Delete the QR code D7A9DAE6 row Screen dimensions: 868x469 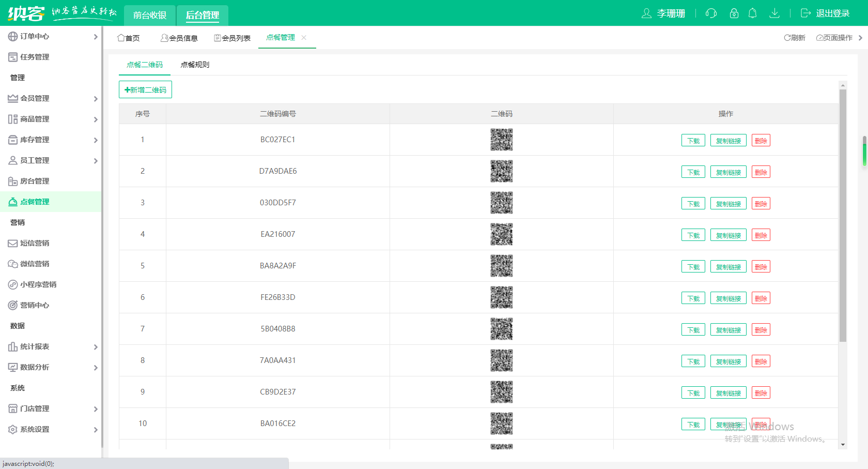pyautogui.click(x=761, y=172)
